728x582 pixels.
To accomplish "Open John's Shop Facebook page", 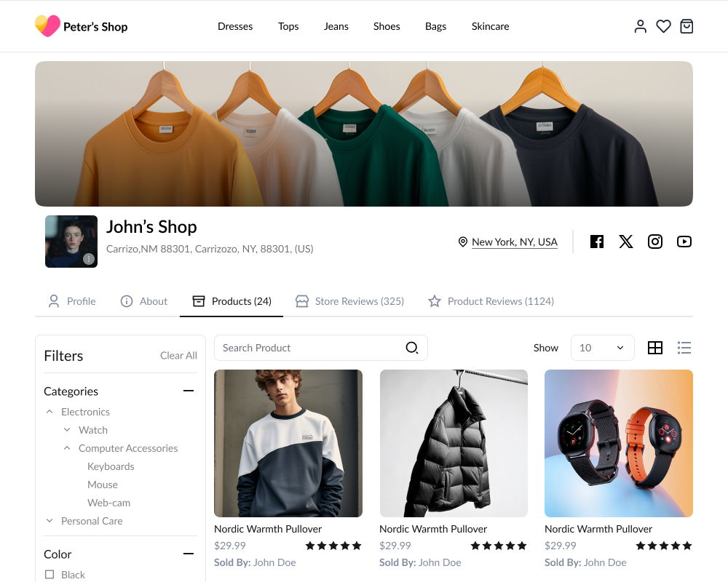I will (x=597, y=242).
